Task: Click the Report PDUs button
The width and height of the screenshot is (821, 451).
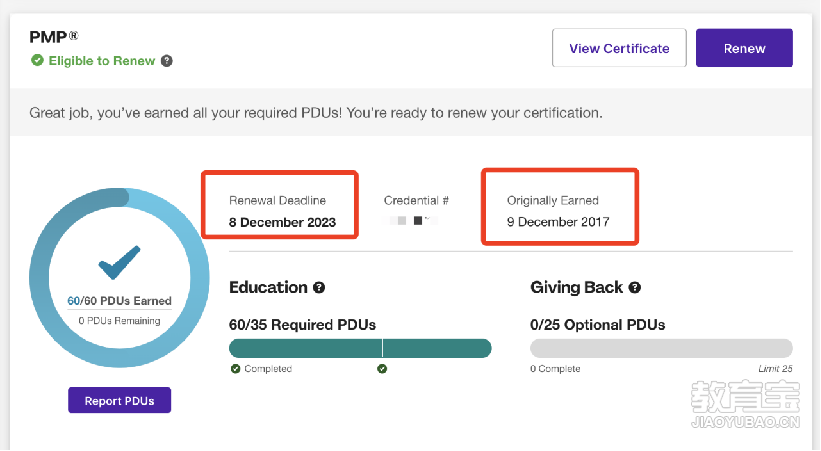Action: point(119,401)
